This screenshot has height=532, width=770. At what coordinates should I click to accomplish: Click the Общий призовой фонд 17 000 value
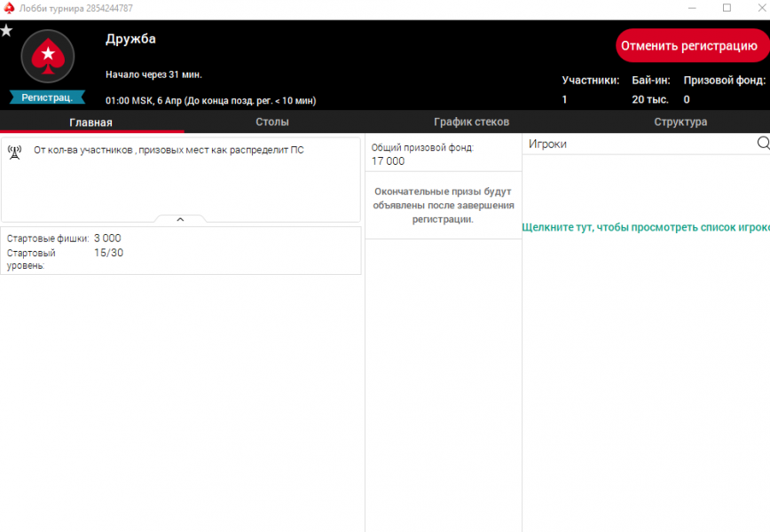[389, 161]
